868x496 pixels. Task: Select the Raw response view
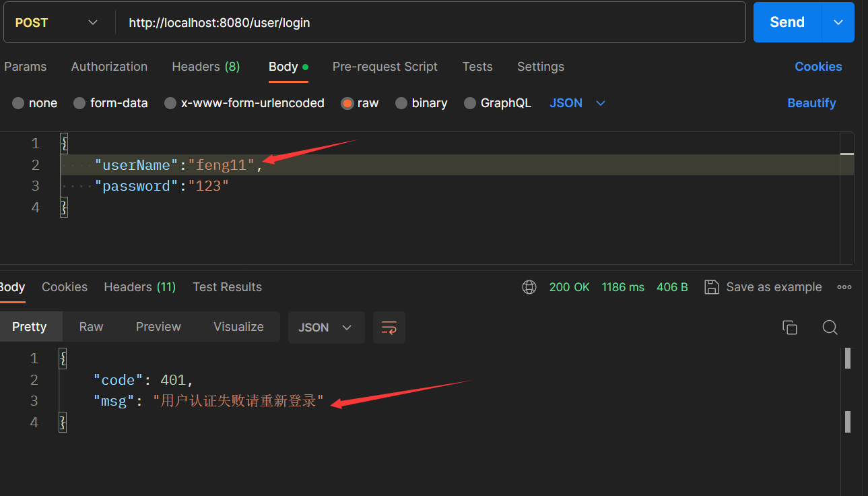click(91, 327)
